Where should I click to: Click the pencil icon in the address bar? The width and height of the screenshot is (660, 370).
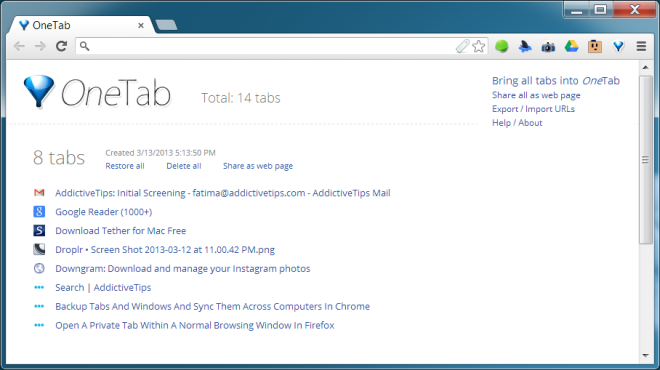[x=462, y=46]
